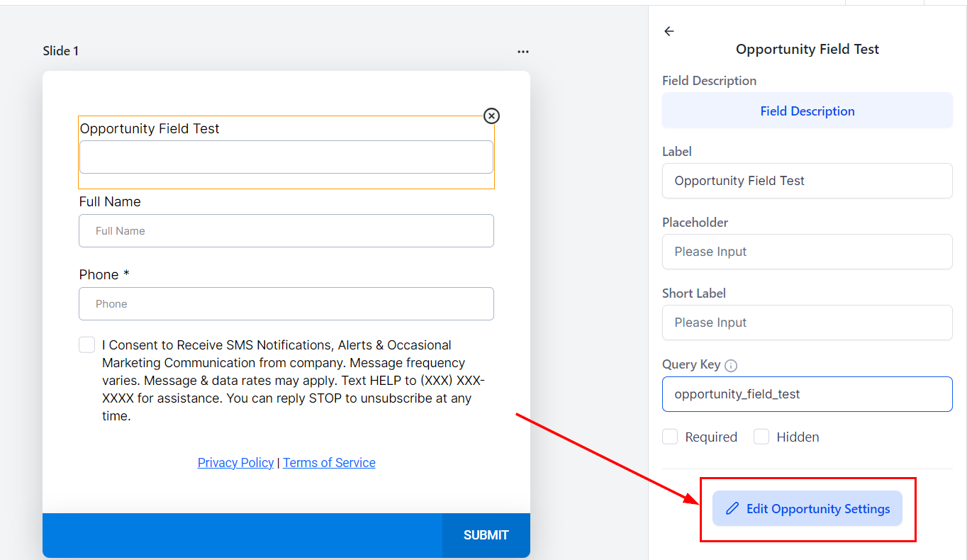This screenshot has height=560, width=967.
Task: Open the Privacy Policy link
Action: (x=235, y=463)
